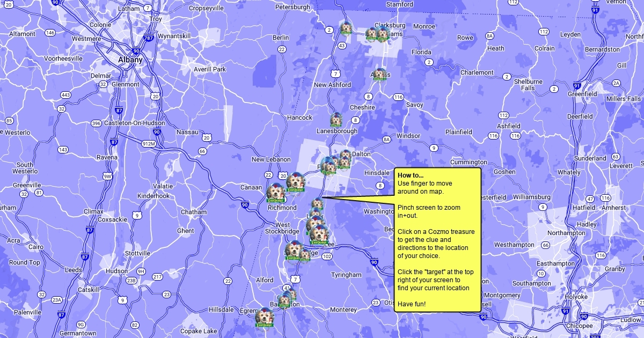The height and width of the screenshot is (338, 644).
Task: Click the Route 912M shield near Castleton
Action: click(149, 144)
